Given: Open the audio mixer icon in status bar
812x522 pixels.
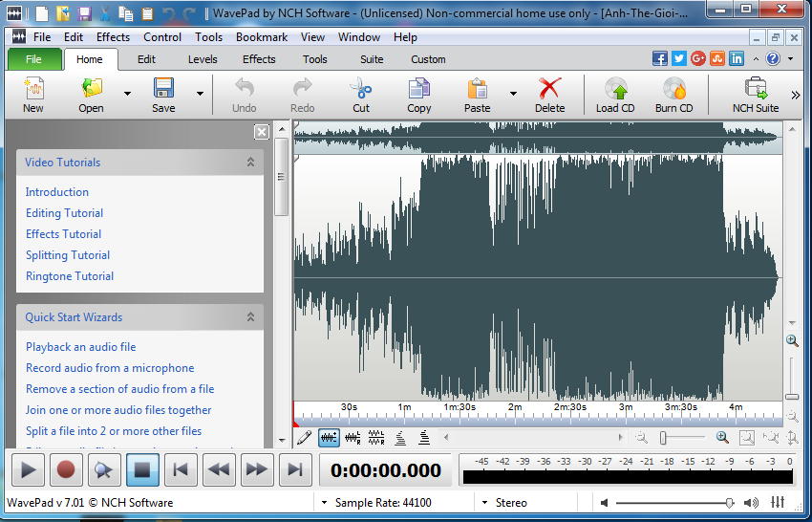Looking at the screenshot, I should [778, 503].
